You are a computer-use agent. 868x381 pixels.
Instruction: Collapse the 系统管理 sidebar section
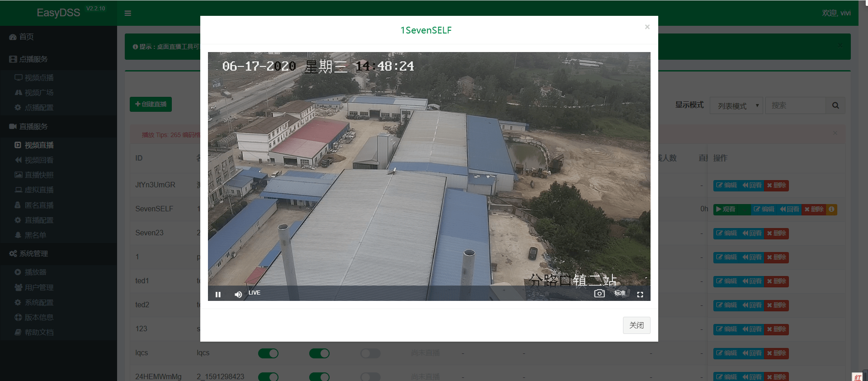click(x=58, y=253)
